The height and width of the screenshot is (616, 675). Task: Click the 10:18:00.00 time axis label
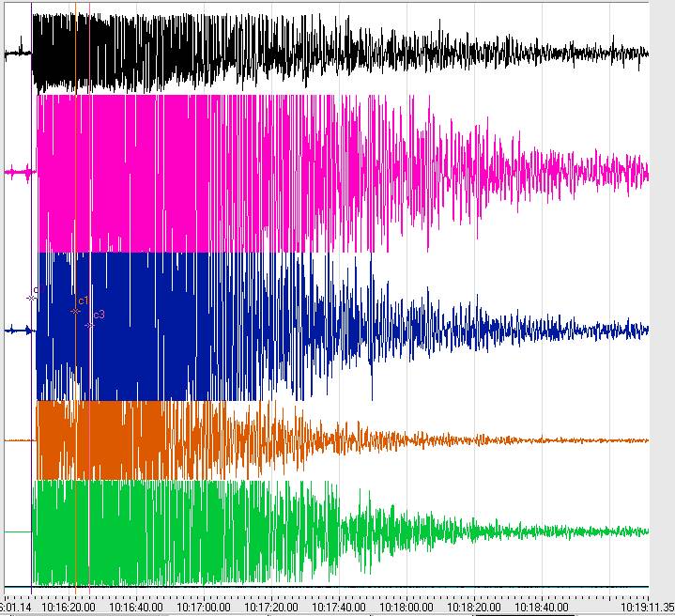coord(407,608)
